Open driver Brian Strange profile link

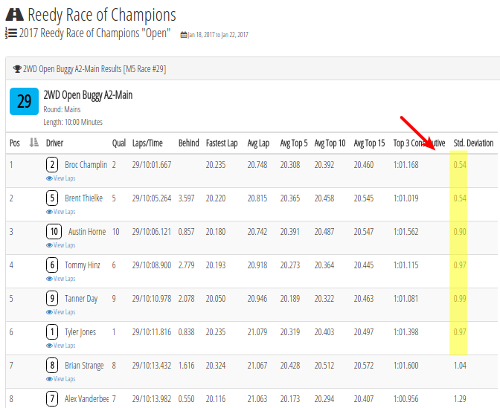(84, 366)
